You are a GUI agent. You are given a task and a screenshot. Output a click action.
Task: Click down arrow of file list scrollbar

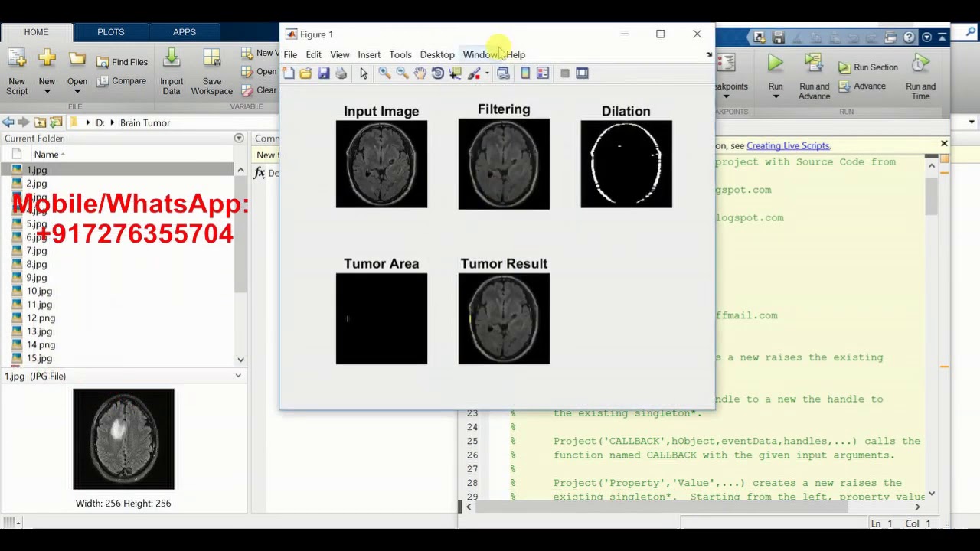[240, 360]
